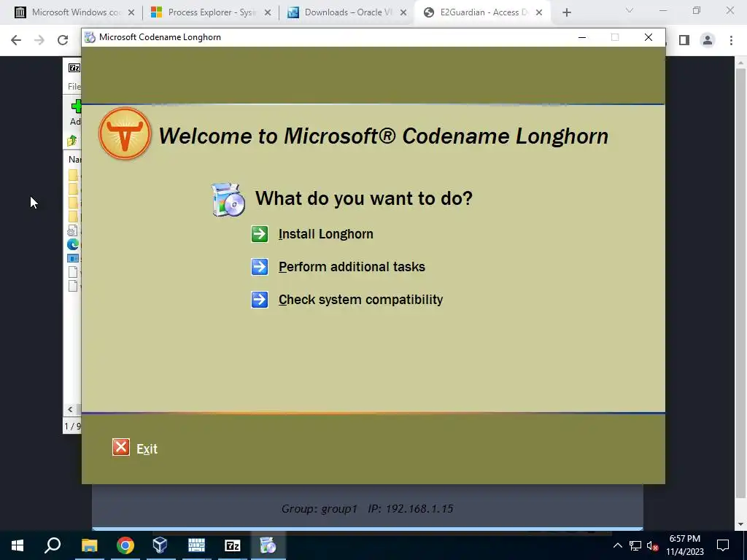
Task: Open Windows taskbar search
Action: pos(53,545)
